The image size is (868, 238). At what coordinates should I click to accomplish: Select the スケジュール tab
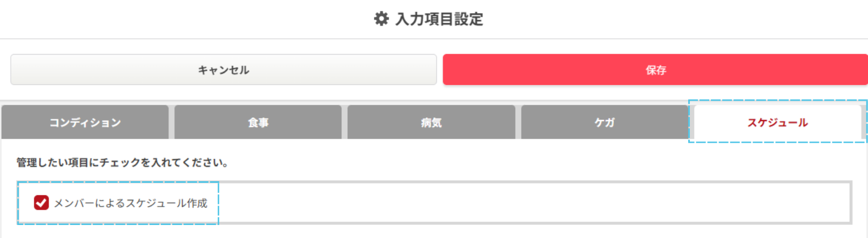777,123
